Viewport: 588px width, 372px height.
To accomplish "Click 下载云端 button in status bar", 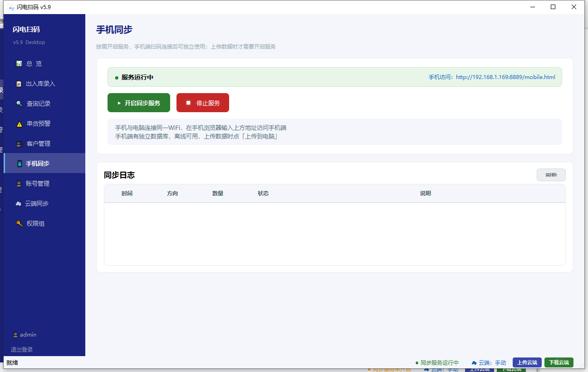I will 559,362.
